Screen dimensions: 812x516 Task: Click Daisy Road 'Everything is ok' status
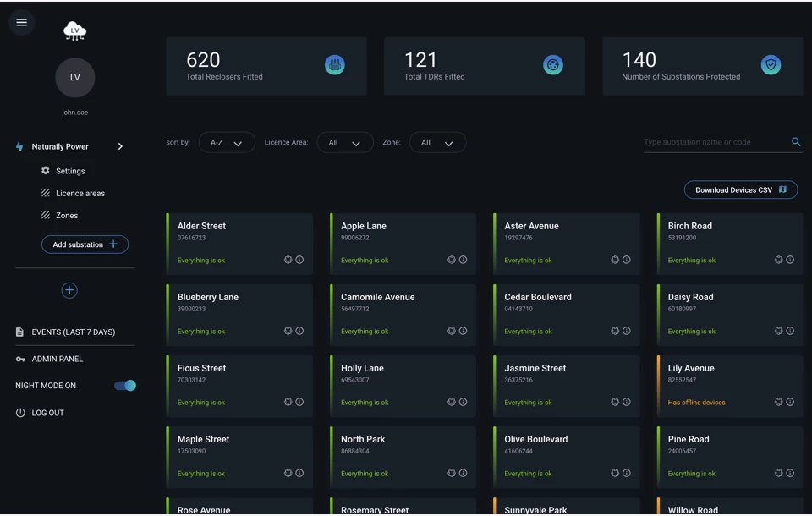point(691,332)
